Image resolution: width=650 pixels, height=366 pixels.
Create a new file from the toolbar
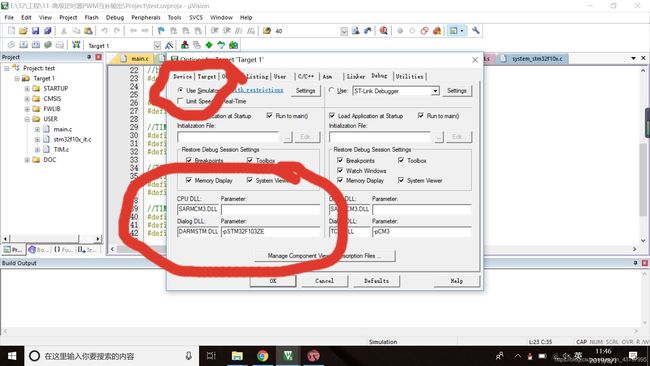coord(11,31)
